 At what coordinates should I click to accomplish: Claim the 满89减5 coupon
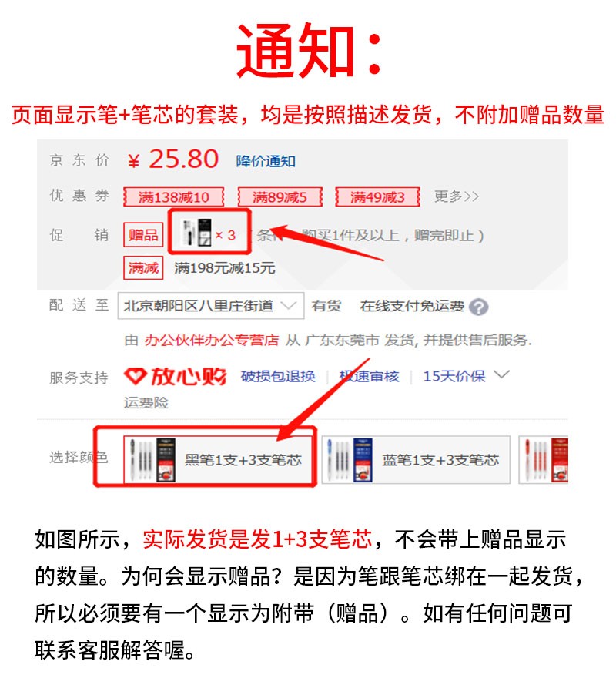coord(280,197)
